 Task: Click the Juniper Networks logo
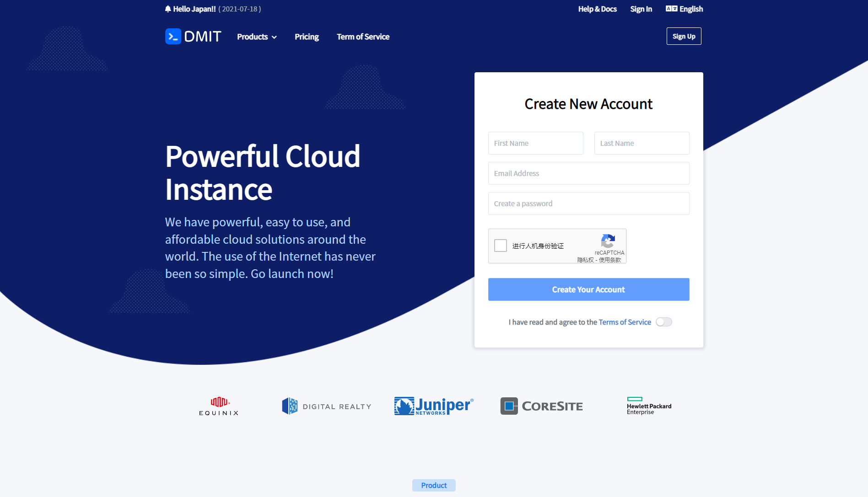pos(433,406)
